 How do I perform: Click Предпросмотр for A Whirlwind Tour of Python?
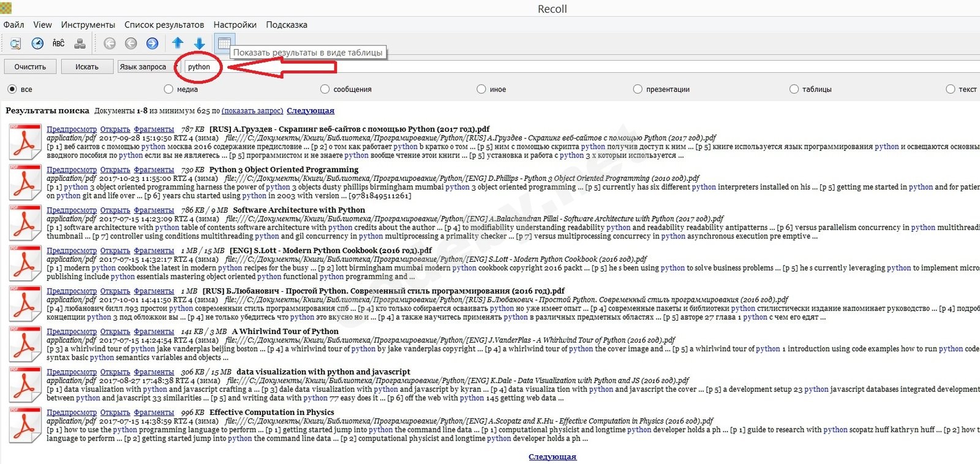pos(72,332)
